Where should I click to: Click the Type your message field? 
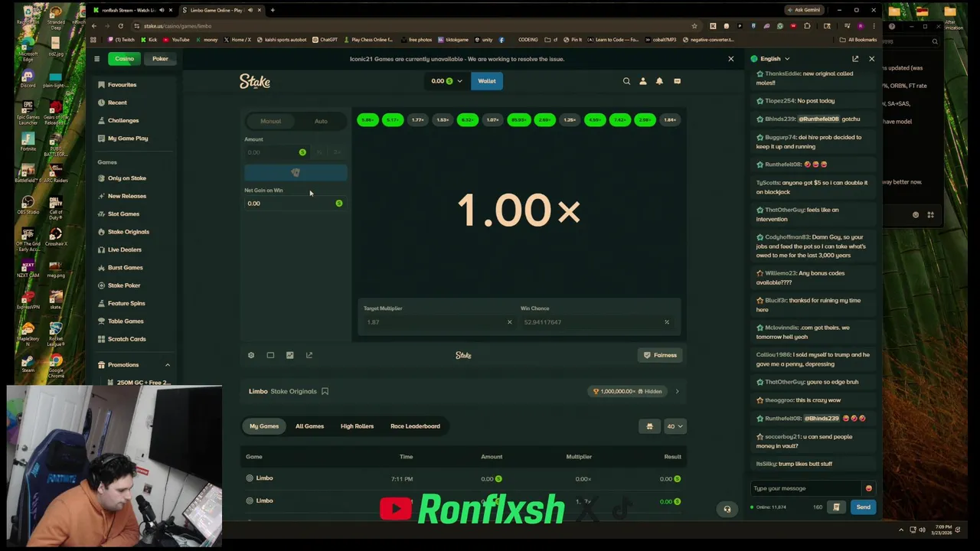pyautogui.click(x=805, y=488)
